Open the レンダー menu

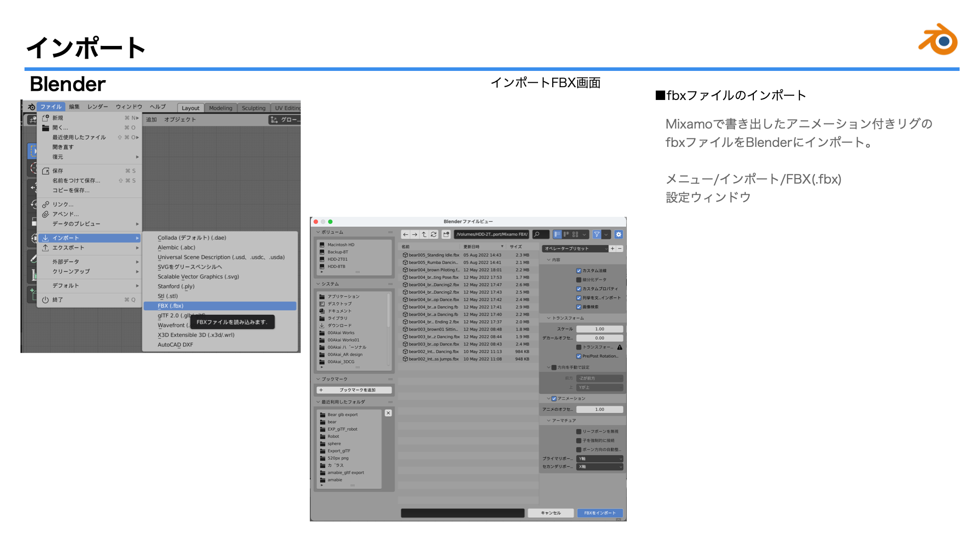(x=97, y=107)
